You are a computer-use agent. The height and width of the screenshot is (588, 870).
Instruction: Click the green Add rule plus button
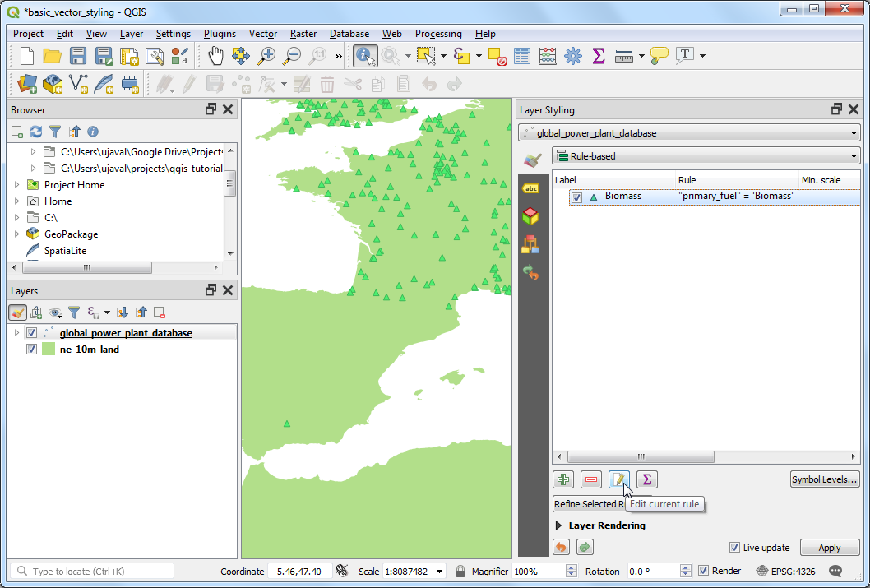coord(563,479)
